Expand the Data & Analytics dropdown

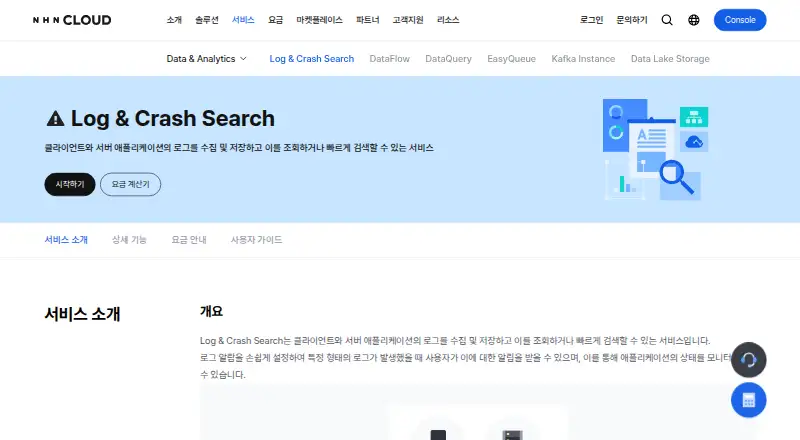pyautogui.click(x=207, y=59)
